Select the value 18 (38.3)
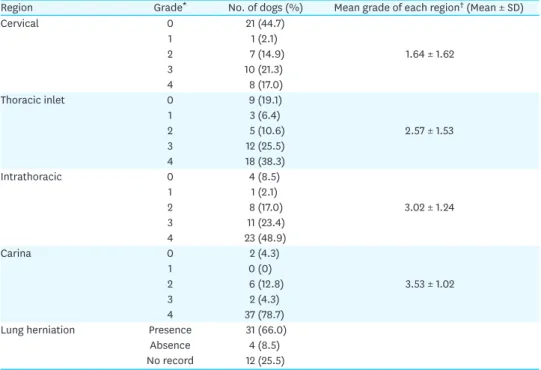 coord(265,162)
